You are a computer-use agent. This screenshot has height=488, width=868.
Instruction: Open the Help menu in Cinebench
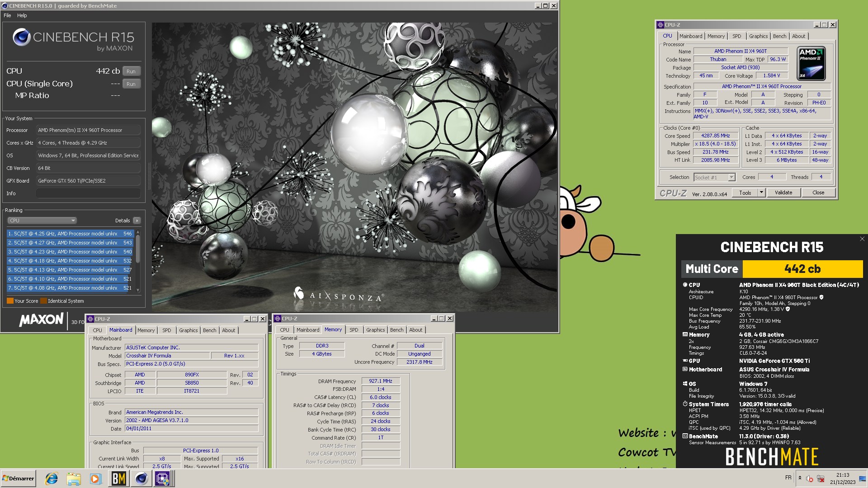22,15
